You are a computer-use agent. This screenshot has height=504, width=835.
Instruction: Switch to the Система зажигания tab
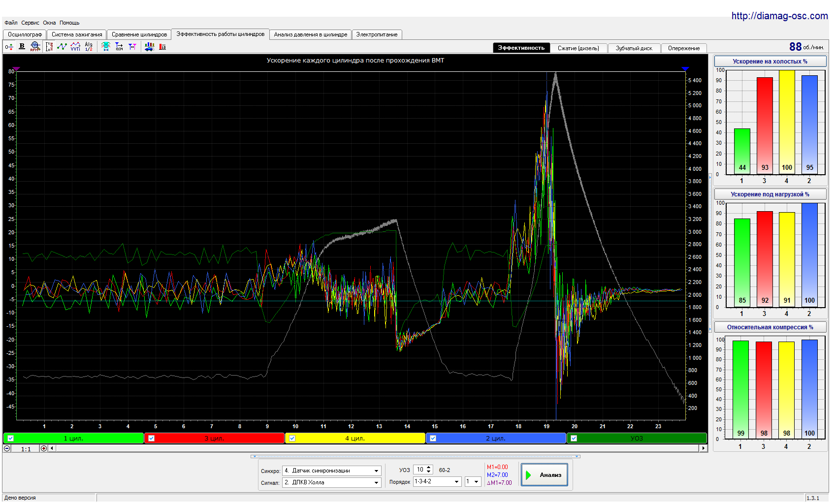[77, 34]
